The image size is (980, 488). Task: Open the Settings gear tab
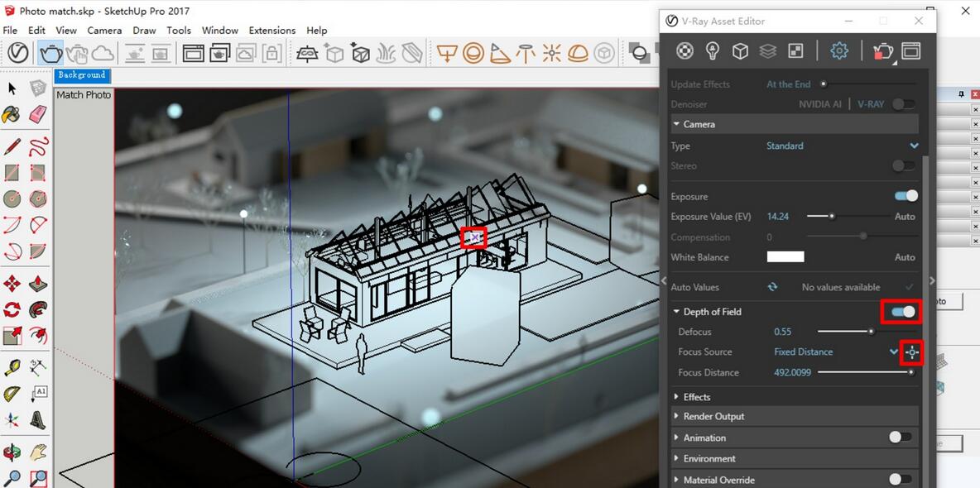point(839,51)
